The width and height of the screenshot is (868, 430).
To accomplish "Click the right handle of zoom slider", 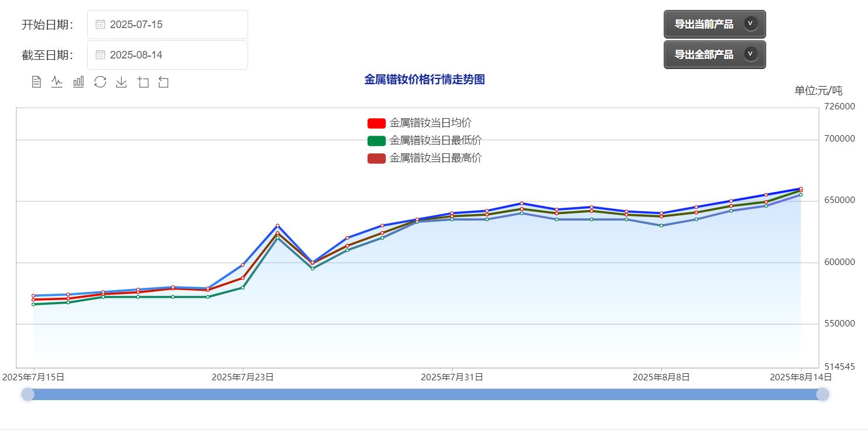I will [822, 394].
